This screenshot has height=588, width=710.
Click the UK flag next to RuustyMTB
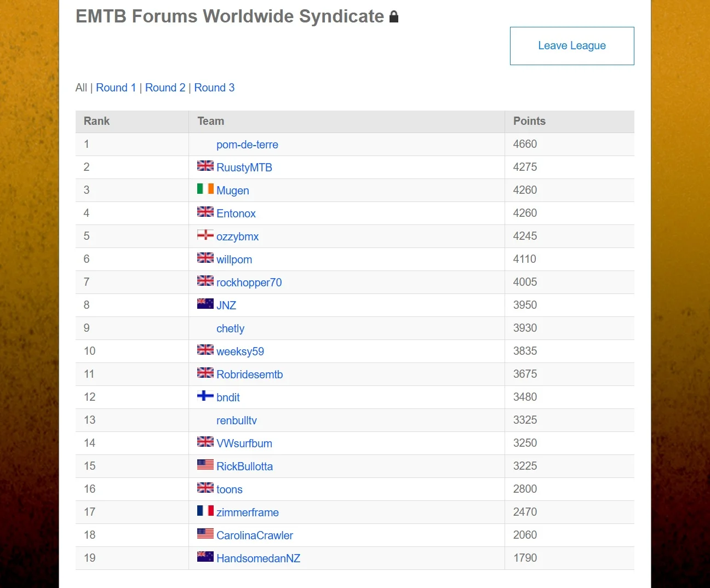click(205, 165)
